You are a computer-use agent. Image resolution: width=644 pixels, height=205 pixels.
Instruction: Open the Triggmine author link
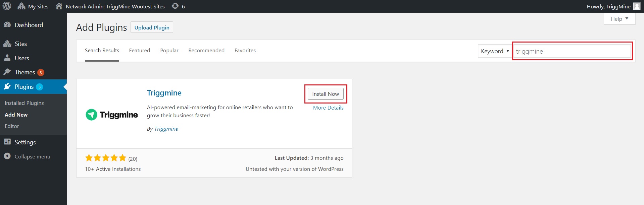(x=166, y=129)
